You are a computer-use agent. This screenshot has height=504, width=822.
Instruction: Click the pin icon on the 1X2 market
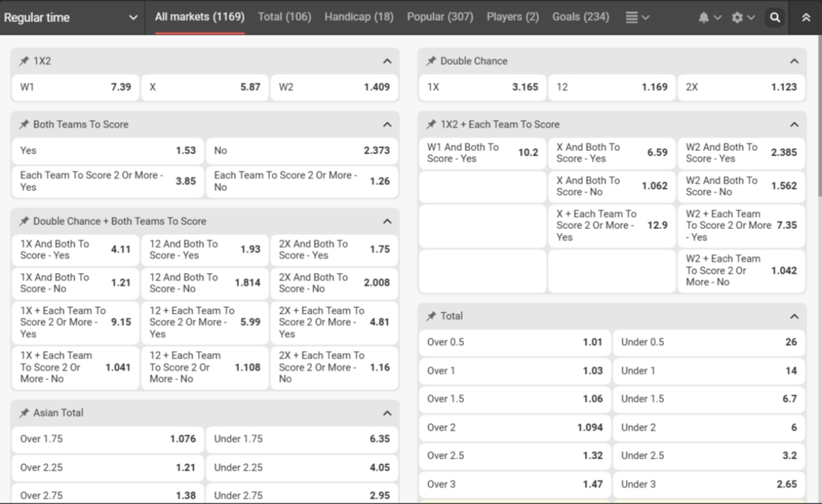pos(23,60)
